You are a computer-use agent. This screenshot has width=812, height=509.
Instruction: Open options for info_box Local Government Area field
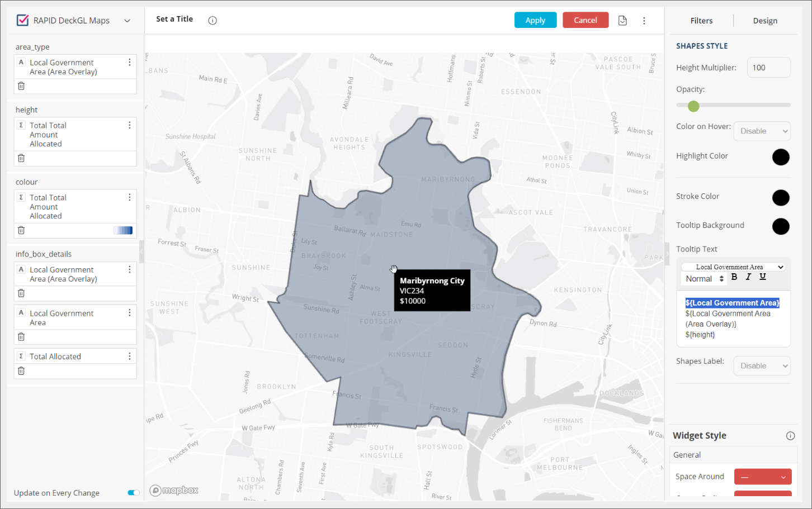point(130,313)
